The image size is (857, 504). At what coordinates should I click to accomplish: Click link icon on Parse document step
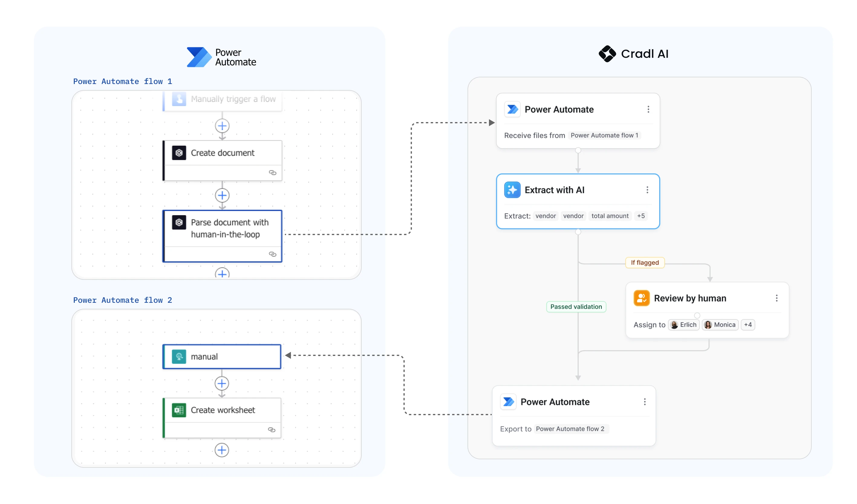[x=272, y=254]
